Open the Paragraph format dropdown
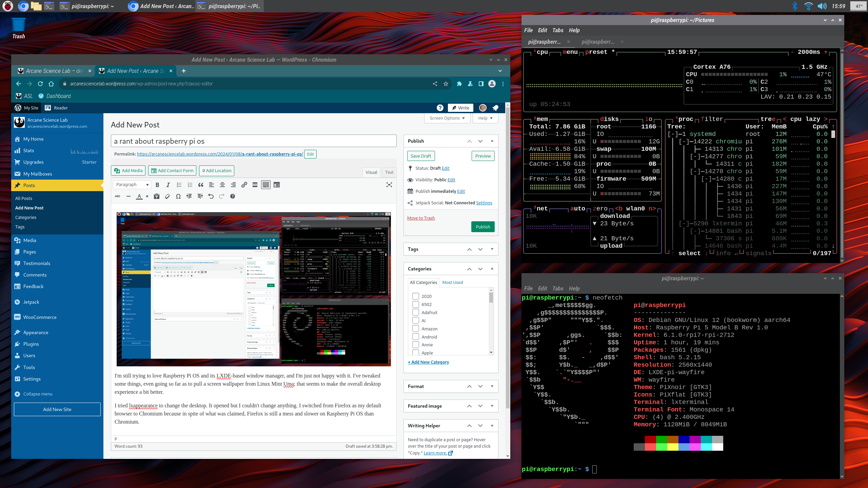Screen dimensions: 868x488 coord(132,185)
